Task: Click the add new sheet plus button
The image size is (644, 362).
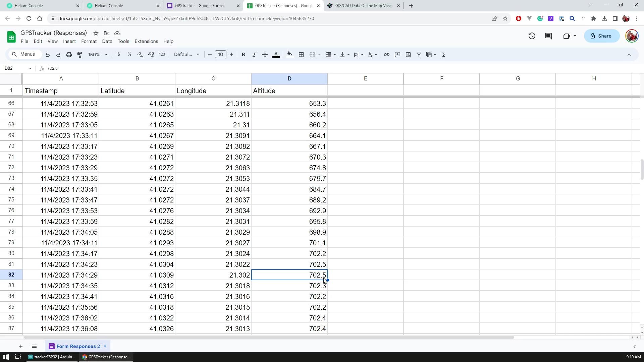Action: 21,347
